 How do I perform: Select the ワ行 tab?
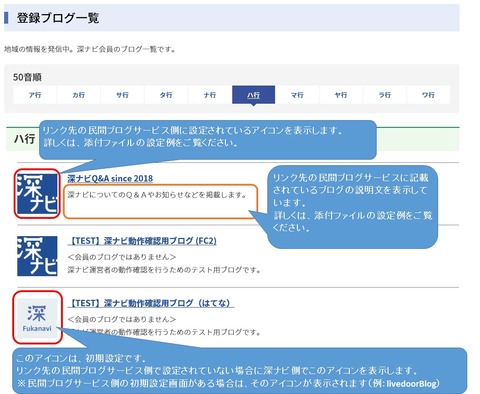point(428,95)
